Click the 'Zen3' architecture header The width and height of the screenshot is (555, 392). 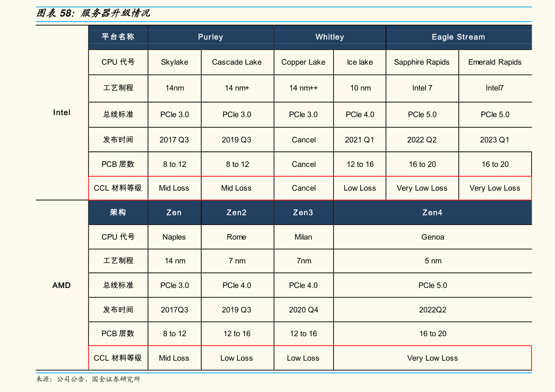coord(303,213)
